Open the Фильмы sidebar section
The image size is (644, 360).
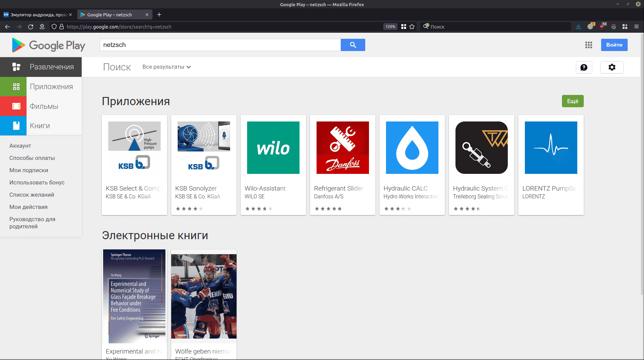pos(41,106)
